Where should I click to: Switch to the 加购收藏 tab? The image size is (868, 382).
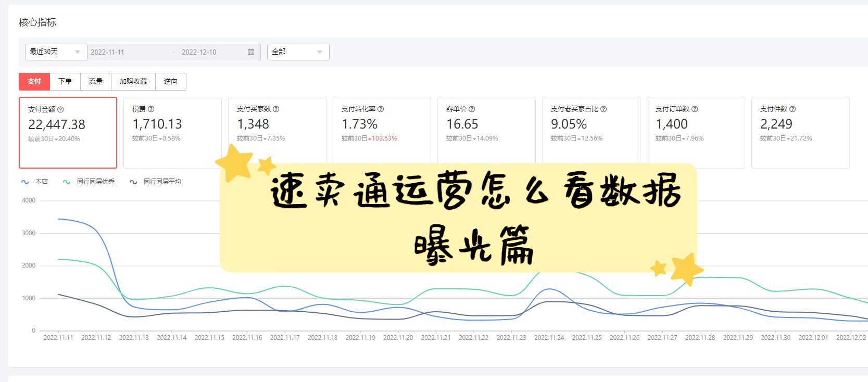[133, 81]
